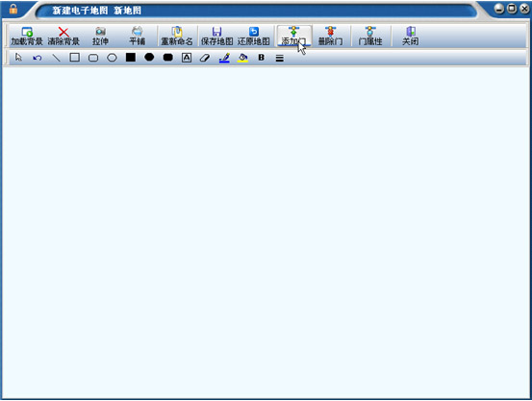Open the paint bucket fill color

tap(242, 58)
